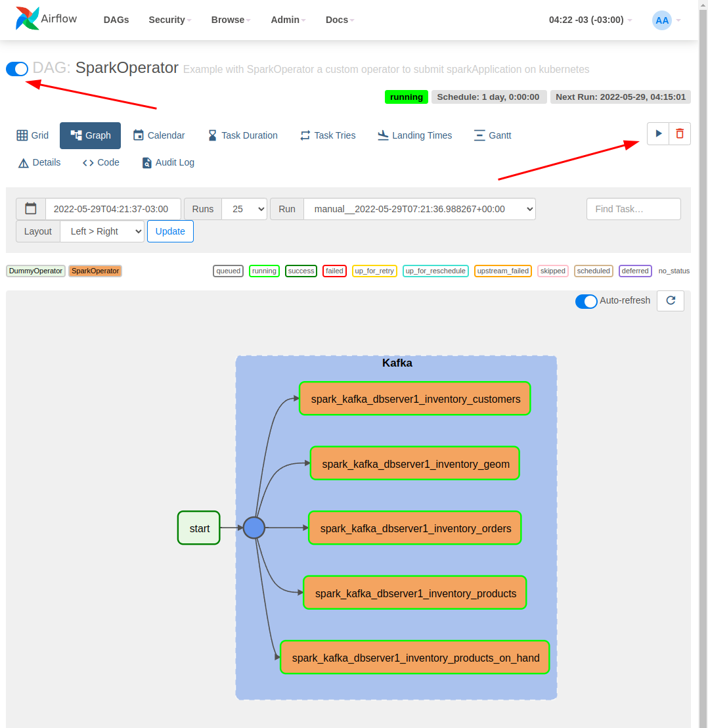Open the Left > Right layout dropdown
Image resolution: width=708 pixels, height=728 pixels.
click(102, 231)
